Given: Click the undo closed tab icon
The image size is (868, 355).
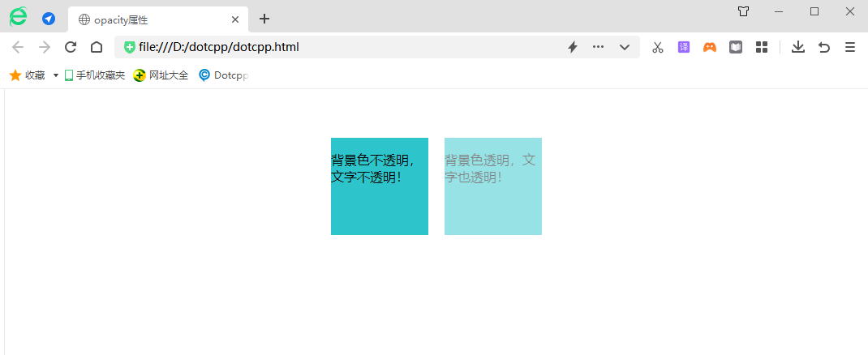Looking at the screenshot, I should [824, 47].
